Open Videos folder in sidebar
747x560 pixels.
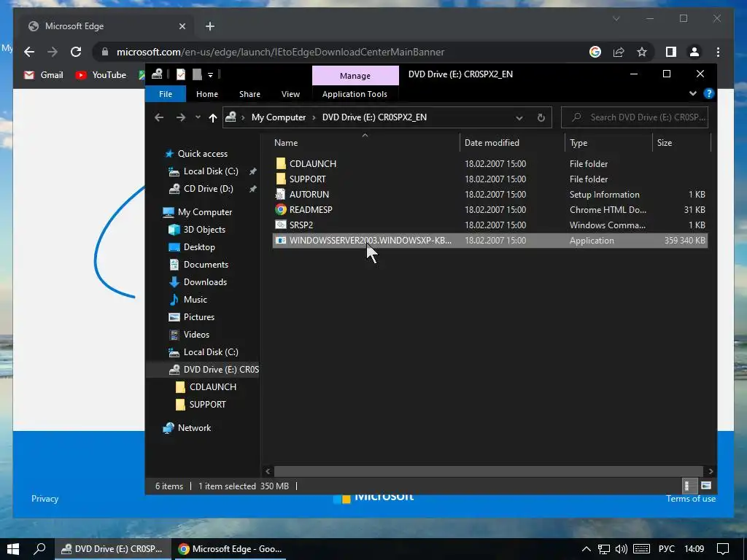click(196, 335)
